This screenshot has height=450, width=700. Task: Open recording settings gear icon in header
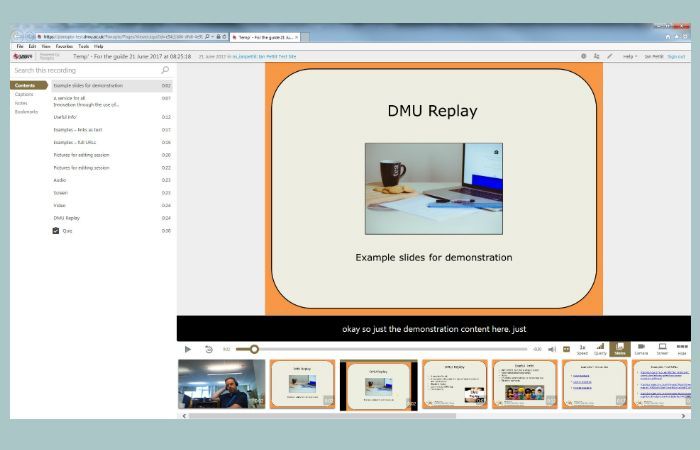coord(583,56)
